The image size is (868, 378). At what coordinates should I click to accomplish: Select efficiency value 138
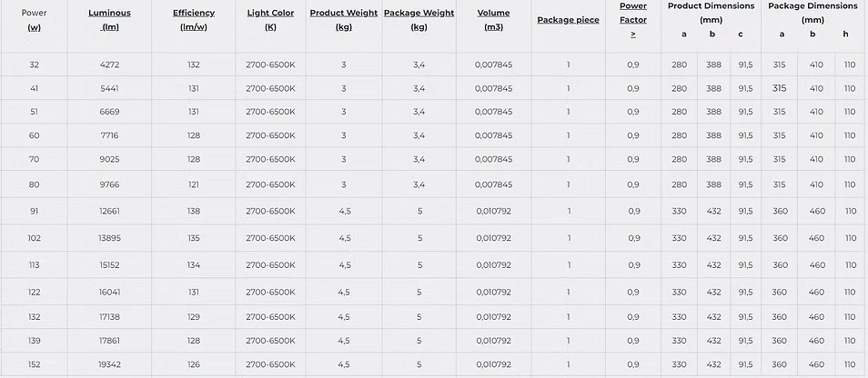(193, 211)
